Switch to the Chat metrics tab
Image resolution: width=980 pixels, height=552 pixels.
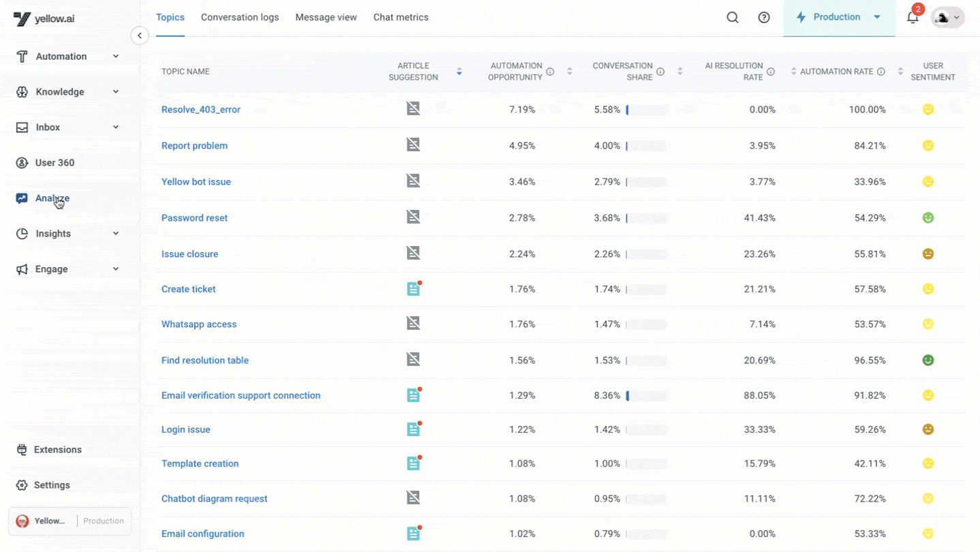[401, 18]
